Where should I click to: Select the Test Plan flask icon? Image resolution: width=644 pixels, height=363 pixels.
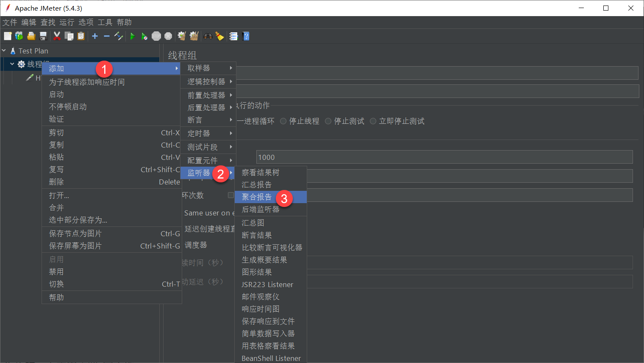[13, 51]
